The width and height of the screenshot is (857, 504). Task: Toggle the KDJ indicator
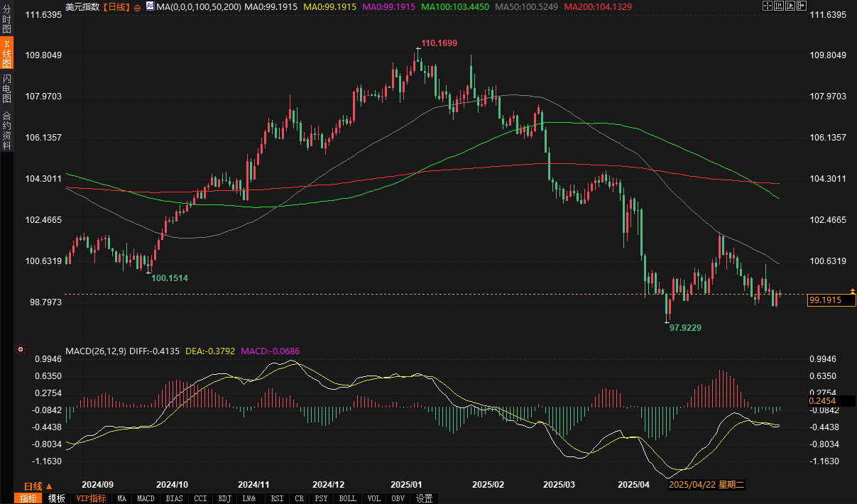pyautogui.click(x=225, y=498)
